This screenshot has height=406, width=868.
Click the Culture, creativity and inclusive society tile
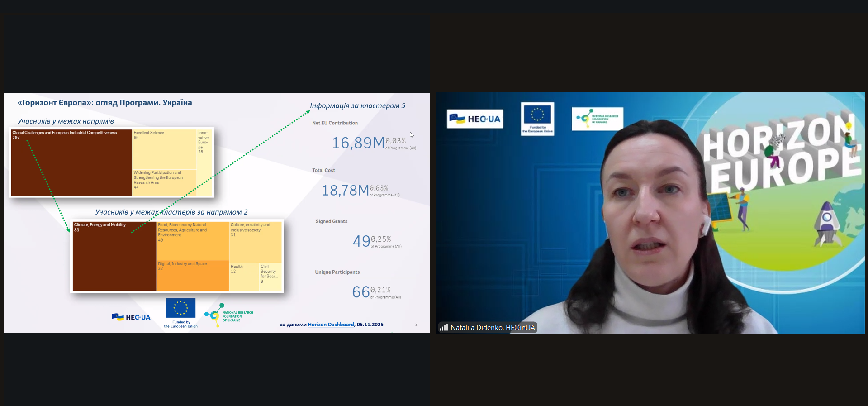pyautogui.click(x=255, y=242)
